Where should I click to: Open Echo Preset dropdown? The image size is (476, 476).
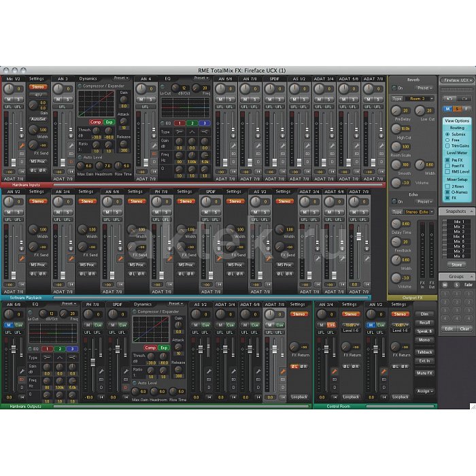pos(424,201)
